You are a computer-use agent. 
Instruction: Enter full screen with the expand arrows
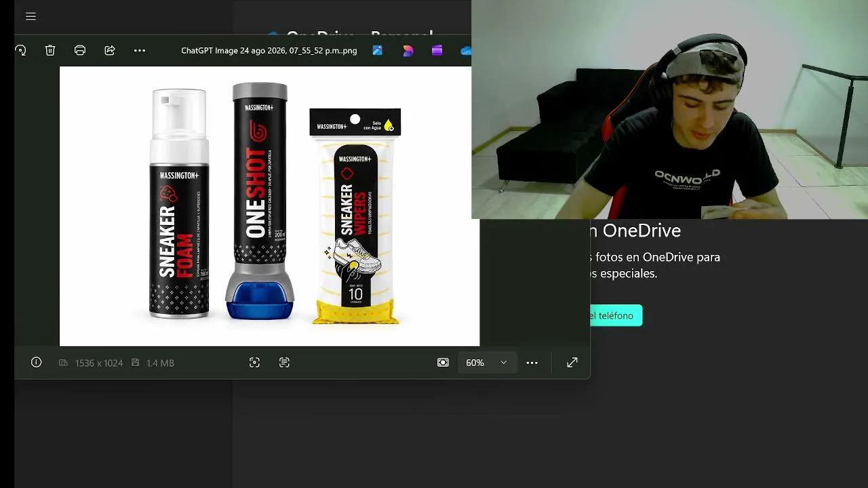pos(572,363)
